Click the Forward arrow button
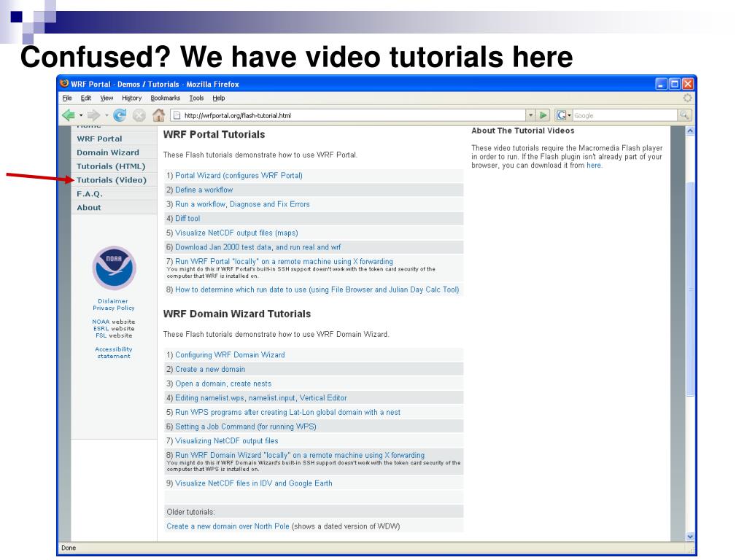This screenshot has height=560, width=747. click(x=94, y=115)
